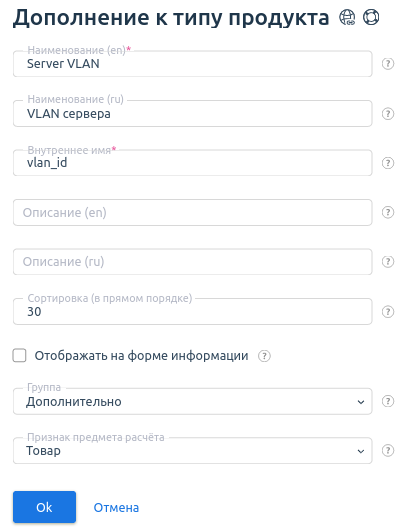Show help hint for Наименование (en) field
418x531 pixels.
click(x=388, y=64)
